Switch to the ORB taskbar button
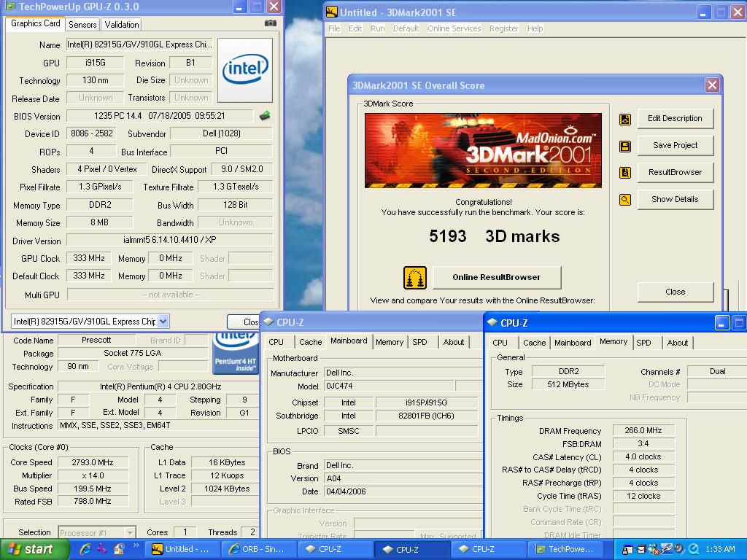 click(260, 549)
